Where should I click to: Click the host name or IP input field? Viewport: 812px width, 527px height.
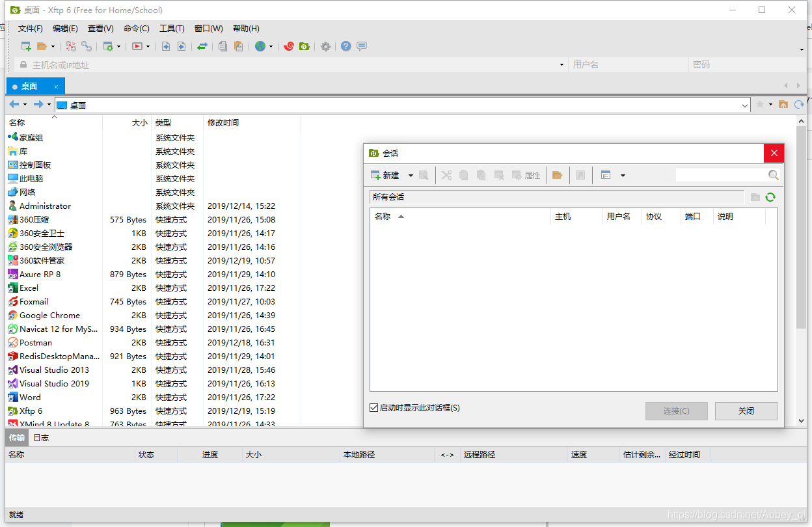pos(291,65)
